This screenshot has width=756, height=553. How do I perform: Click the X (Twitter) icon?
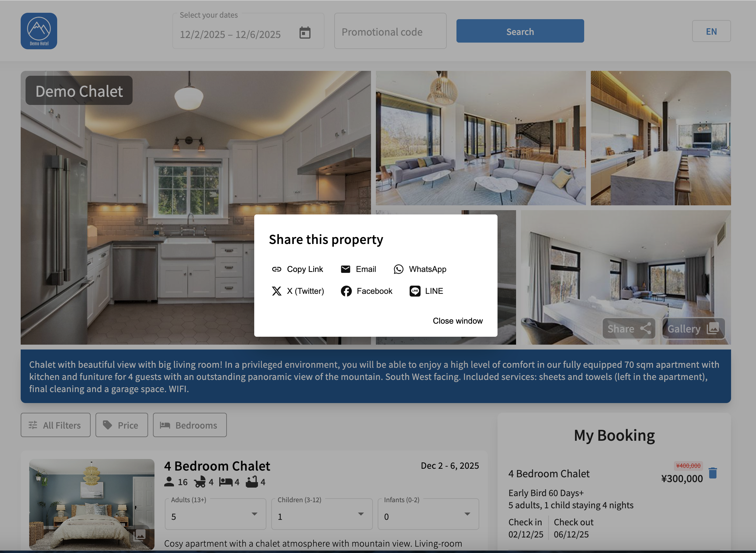pyautogui.click(x=276, y=291)
